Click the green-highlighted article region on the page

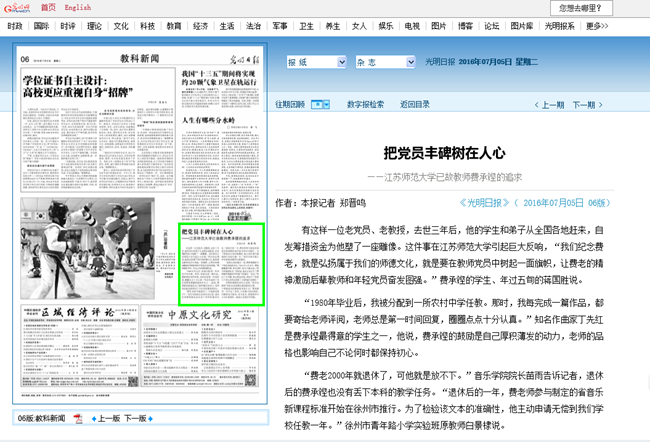tap(221, 264)
